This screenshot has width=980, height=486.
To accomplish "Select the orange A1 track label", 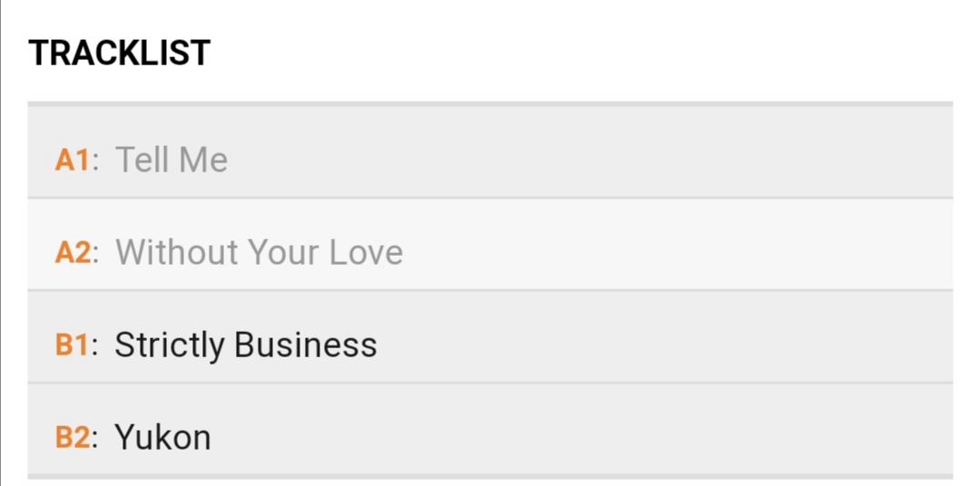I will (x=73, y=160).
